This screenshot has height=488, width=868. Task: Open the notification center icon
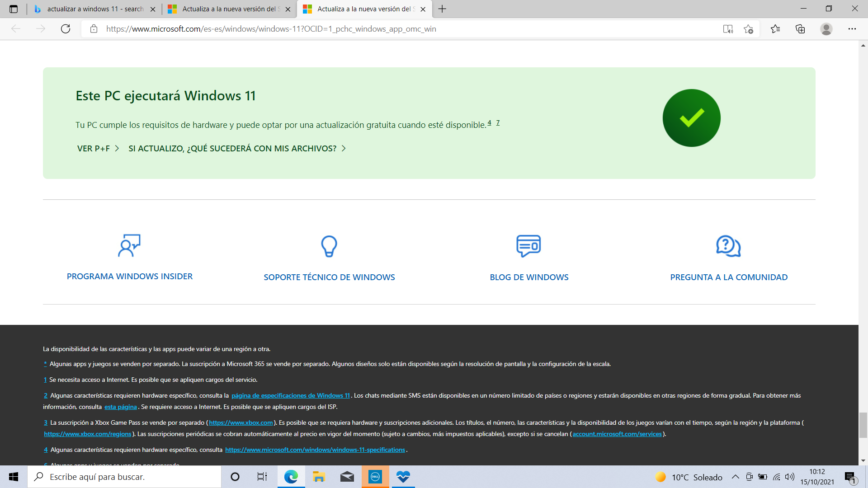[850, 477]
